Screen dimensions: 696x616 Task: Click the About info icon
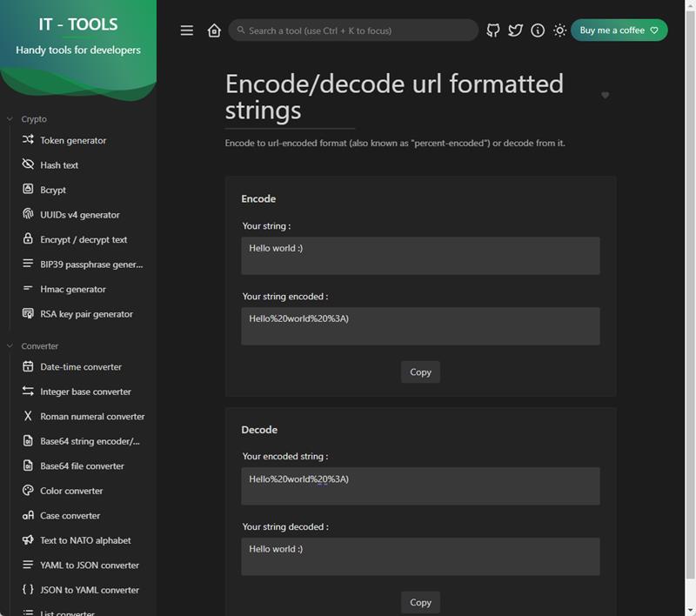tap(536, 30)
